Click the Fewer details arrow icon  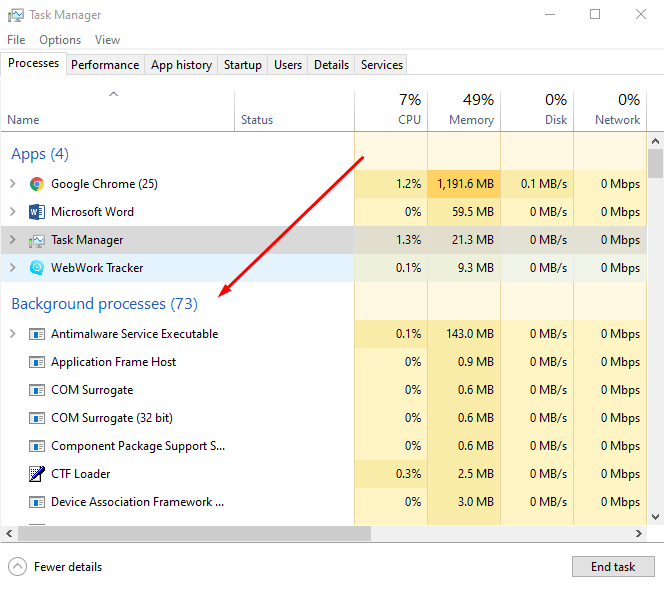(17, 567)
